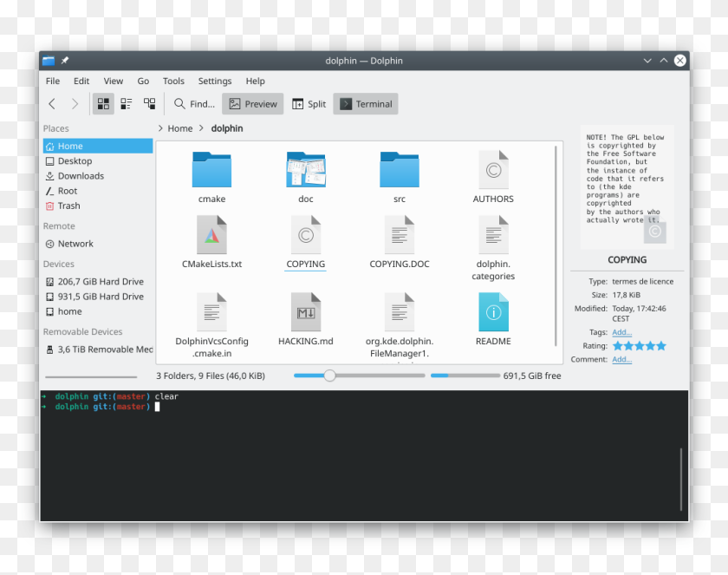Click dolphin in the breadcrumb path
Image resolution: width=728 pixels, height=575 pixels.
227,128
